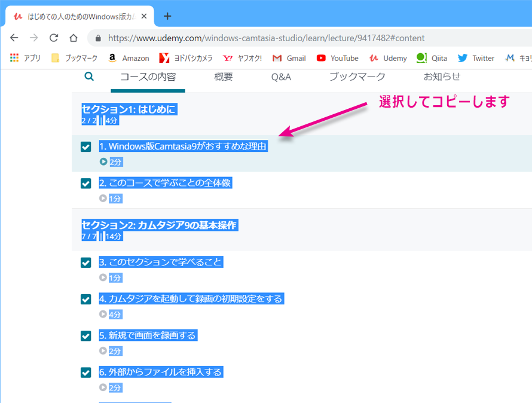
Task: Open the Twitter bookmark
Action: click(x=476, y=58)
